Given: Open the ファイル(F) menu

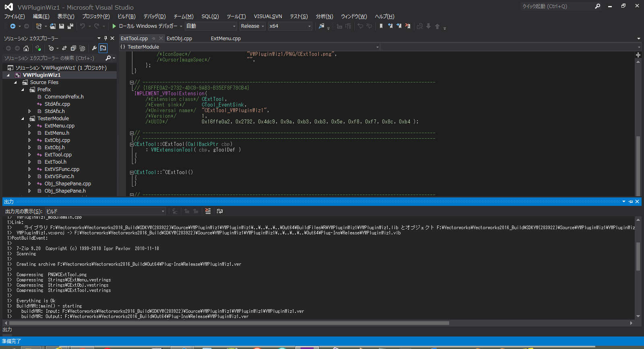Looking at the screenshot, I should (14, 16).
